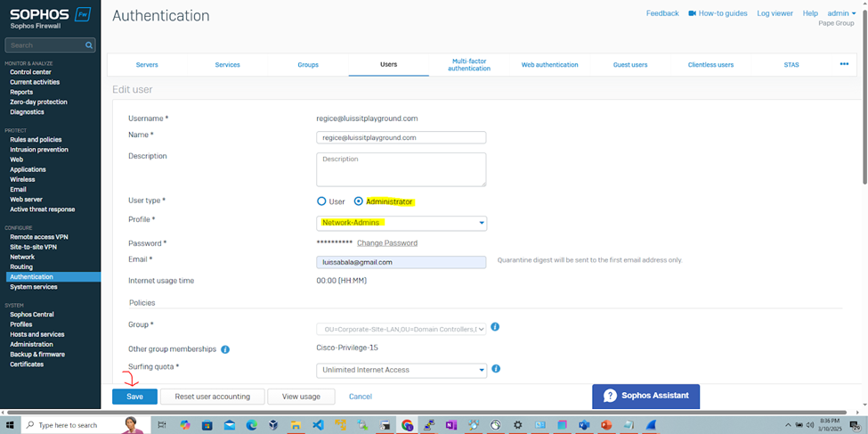
Task: Switch to the Groups tab
Action: tap(308, 65)
